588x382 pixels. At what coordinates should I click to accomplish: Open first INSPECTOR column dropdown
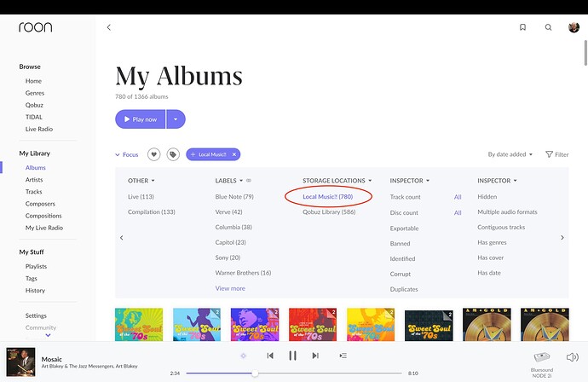coord(410,181)
